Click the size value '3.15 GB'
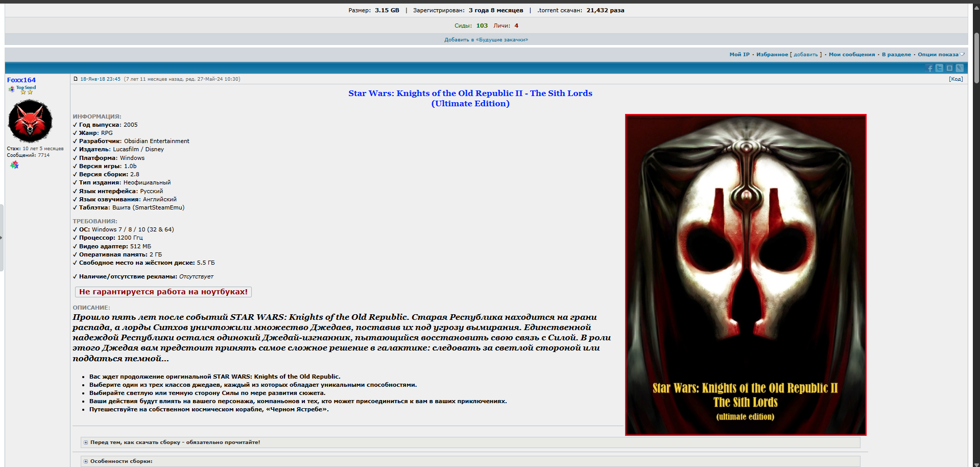Screen dimensions: 980x467 (x=387, y=10)
